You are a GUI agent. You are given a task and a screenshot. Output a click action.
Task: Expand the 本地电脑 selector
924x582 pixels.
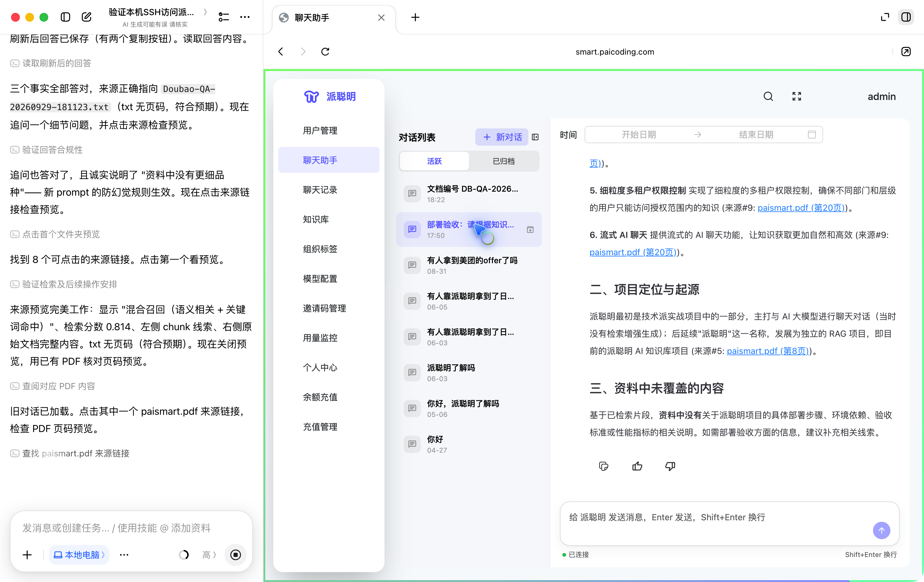tap(79, 555)
